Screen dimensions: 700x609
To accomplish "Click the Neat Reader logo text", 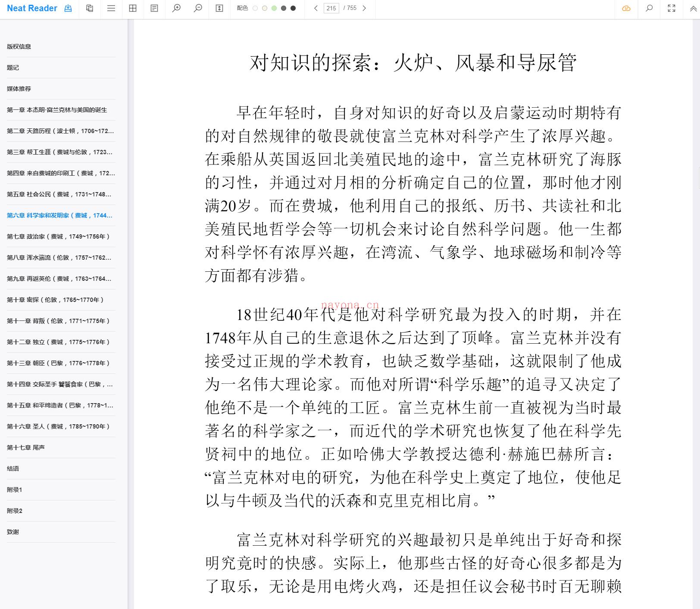I will coord(32,8).
